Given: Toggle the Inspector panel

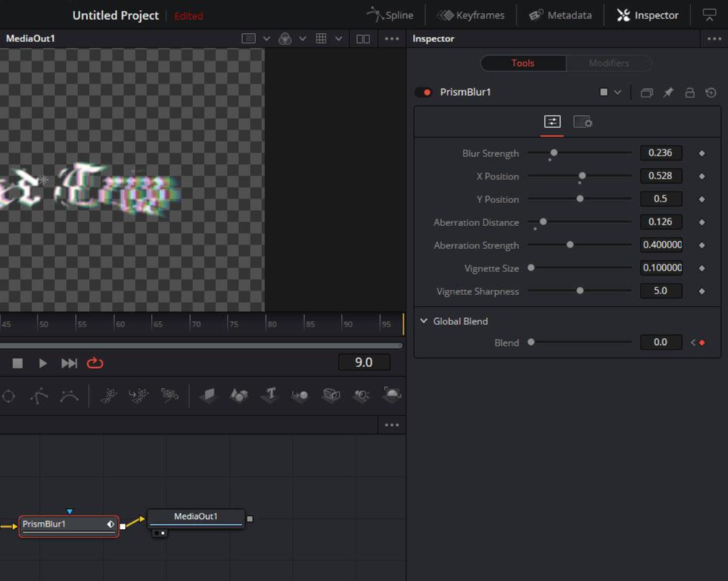Looking at the screenshot, I should pyautogui.click(x=648, y=15).
